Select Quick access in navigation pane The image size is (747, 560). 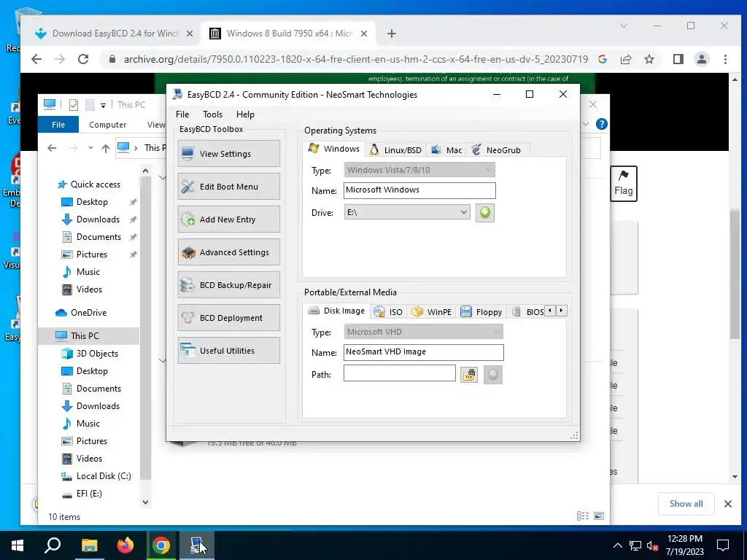(96, 184)
